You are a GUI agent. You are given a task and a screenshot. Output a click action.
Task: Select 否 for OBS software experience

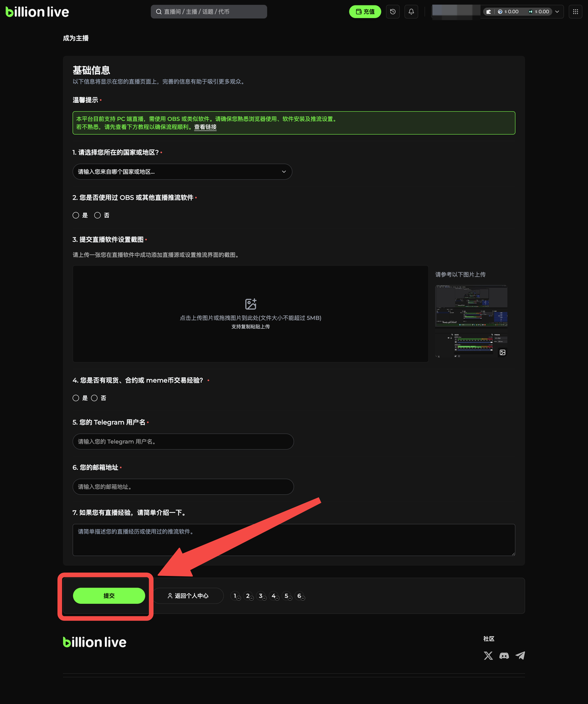(97, 216)
